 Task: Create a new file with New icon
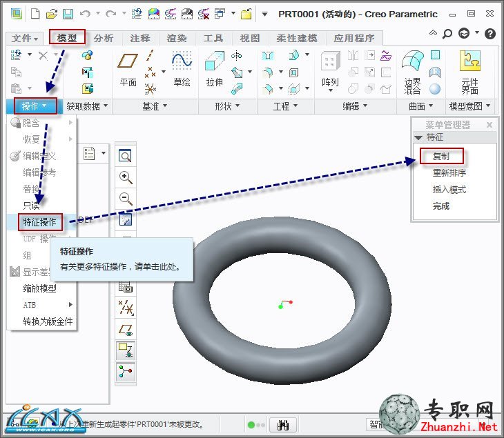[x=35, y=14]
